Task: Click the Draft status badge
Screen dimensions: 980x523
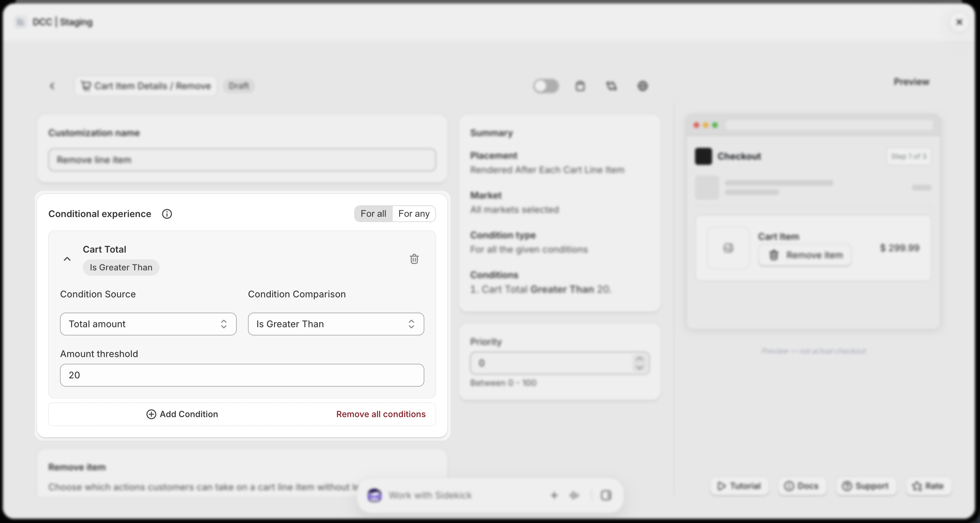Action: pos(238,86)
